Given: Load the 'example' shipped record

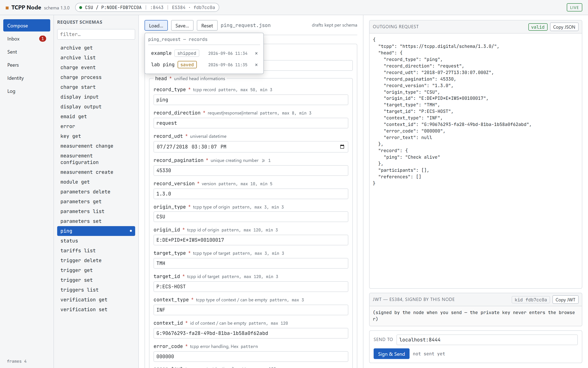Looking at the screenshot, I should point(204,53).
